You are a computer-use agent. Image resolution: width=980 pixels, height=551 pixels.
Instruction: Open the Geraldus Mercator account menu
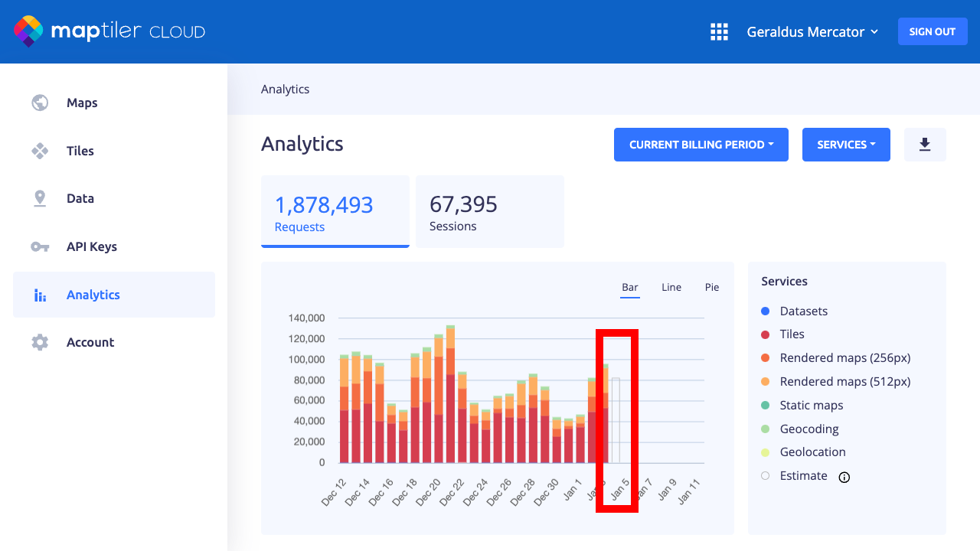[812, 31]
